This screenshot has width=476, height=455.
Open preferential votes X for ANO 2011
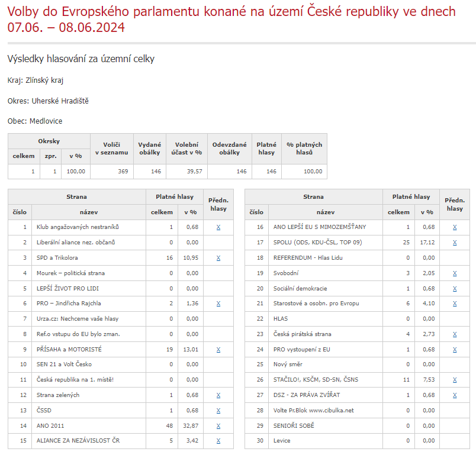[x=218, y=425]
